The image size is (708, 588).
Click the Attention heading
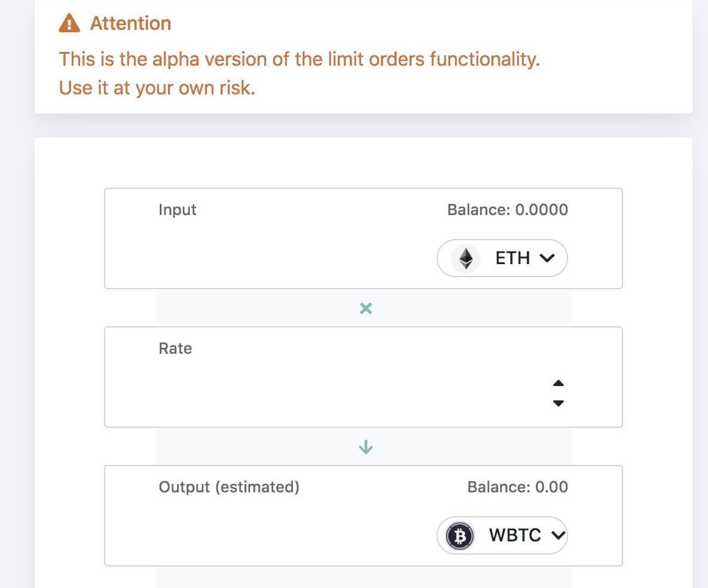pos(130,23)
